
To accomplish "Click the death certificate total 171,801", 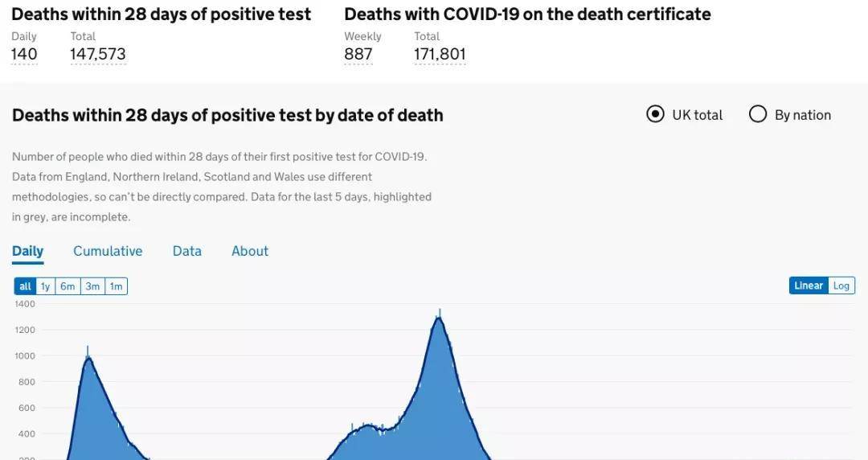I will click(440, 54).
